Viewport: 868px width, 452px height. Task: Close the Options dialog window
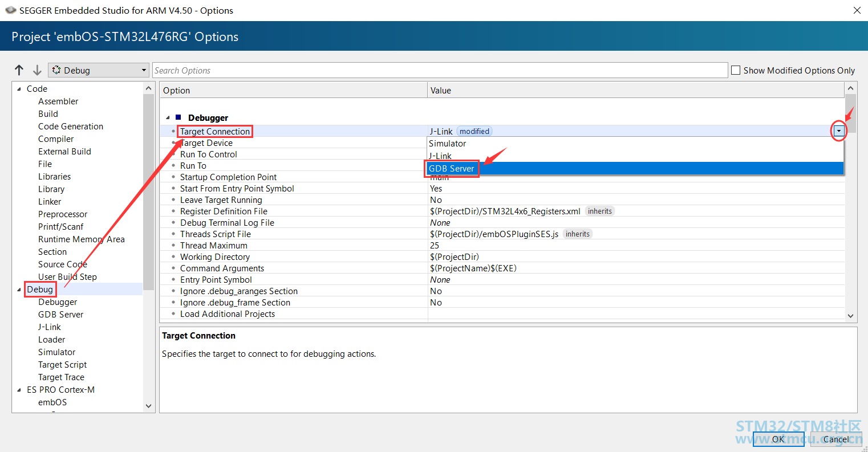[x=857, y=10]
